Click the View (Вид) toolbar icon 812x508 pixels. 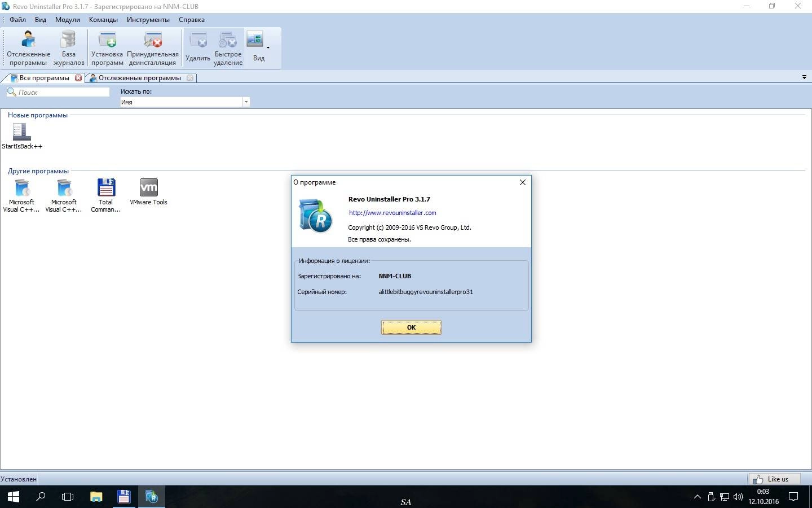pos(258,46)
